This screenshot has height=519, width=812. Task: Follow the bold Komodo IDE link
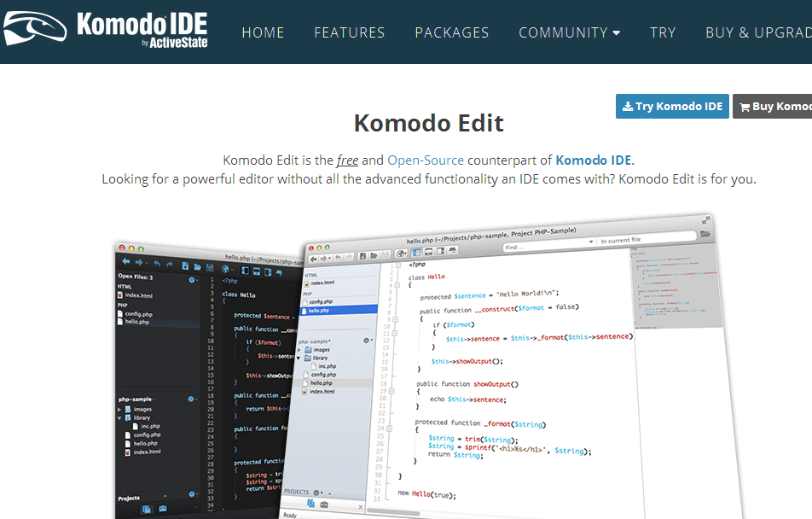593,160
